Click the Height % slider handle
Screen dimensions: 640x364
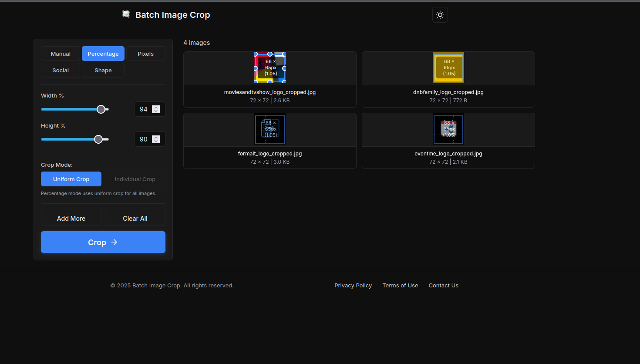[98, 139]
